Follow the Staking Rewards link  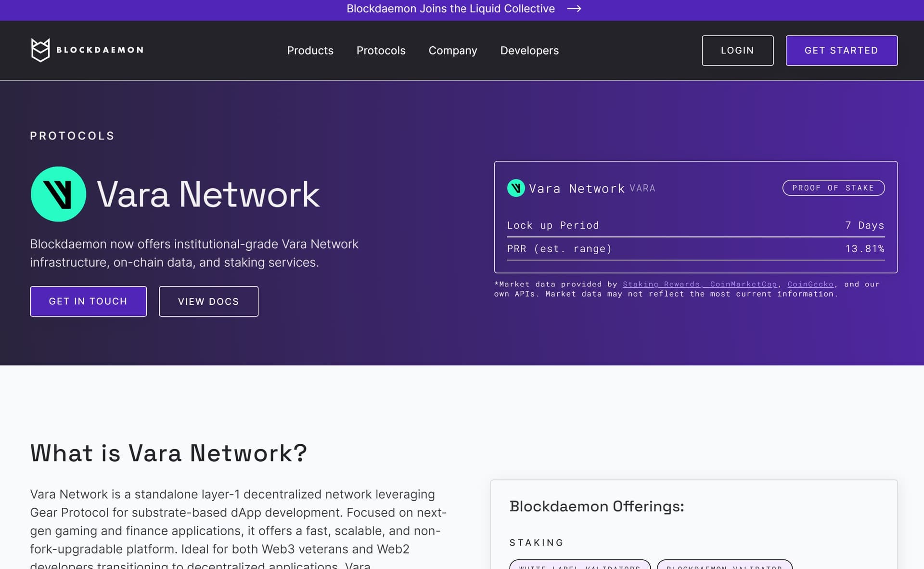click(x=661, y=284)
